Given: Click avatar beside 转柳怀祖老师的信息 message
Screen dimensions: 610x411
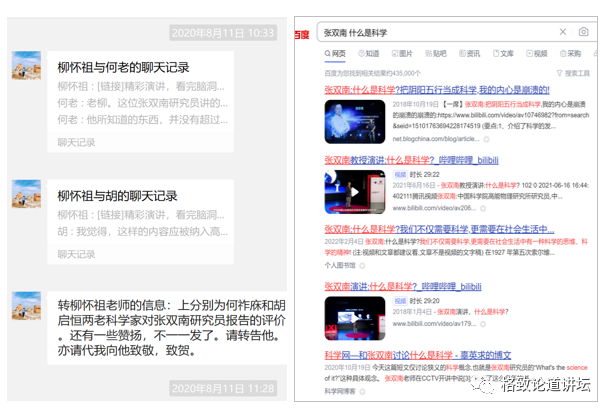Looking at the screenshot, I should 26,306.
